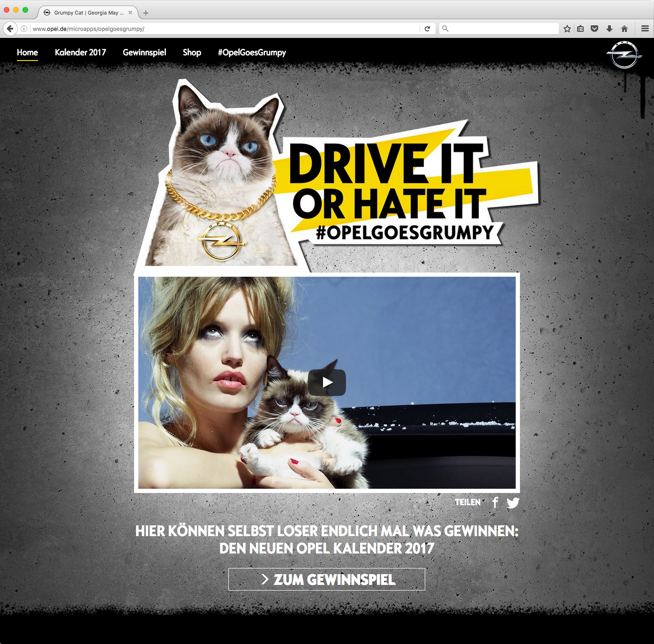Screen dimensions: 654x644
Task: Click the search magnifier icon in search bar
Action: pyautogui.click(x=445, y=29)
